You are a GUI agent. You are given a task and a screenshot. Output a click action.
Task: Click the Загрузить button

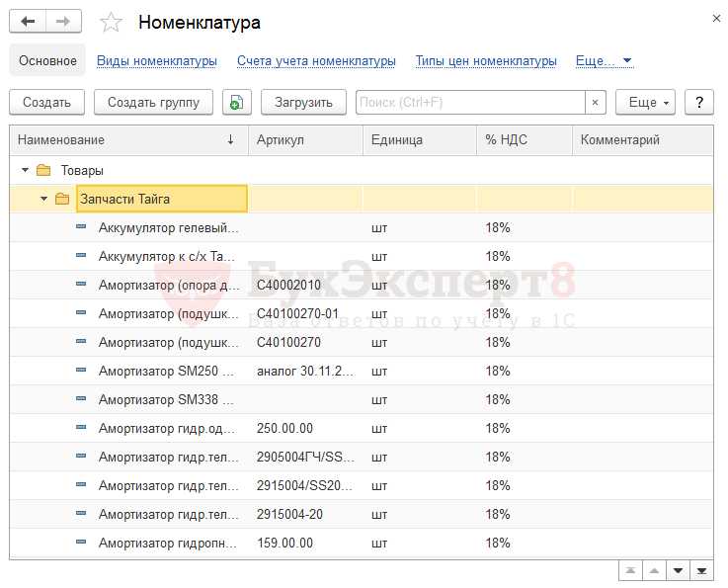point(303,102)
